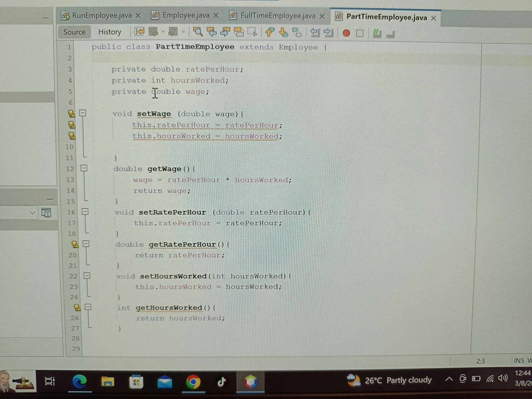Click the Last Edit toolbar icon
This screenshot has width=532, height=399.
click(x=140, y=32)
